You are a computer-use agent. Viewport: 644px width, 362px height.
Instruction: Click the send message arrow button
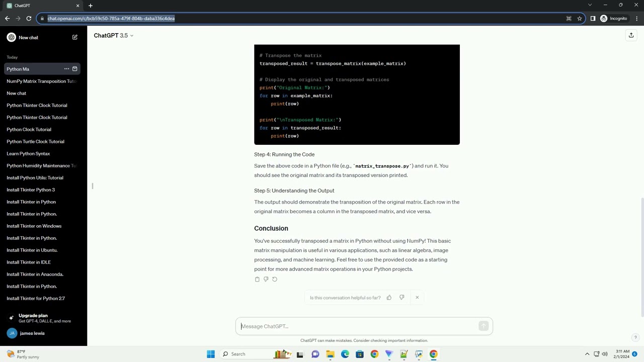pyautogui.click(x=484, y=326)
